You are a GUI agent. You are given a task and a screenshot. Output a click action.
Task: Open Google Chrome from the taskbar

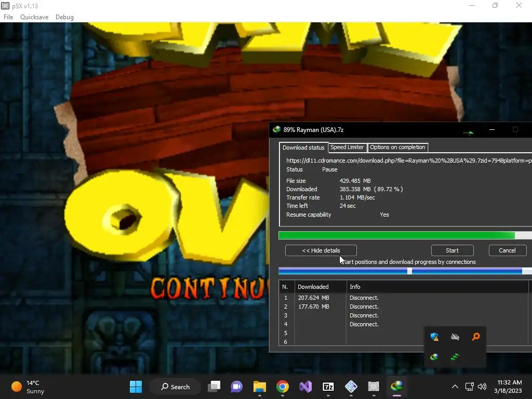coord(282,387)
